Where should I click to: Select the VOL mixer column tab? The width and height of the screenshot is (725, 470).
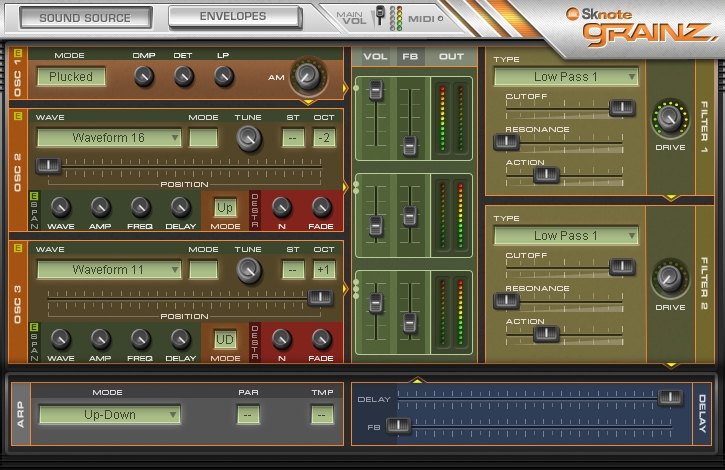375,56
